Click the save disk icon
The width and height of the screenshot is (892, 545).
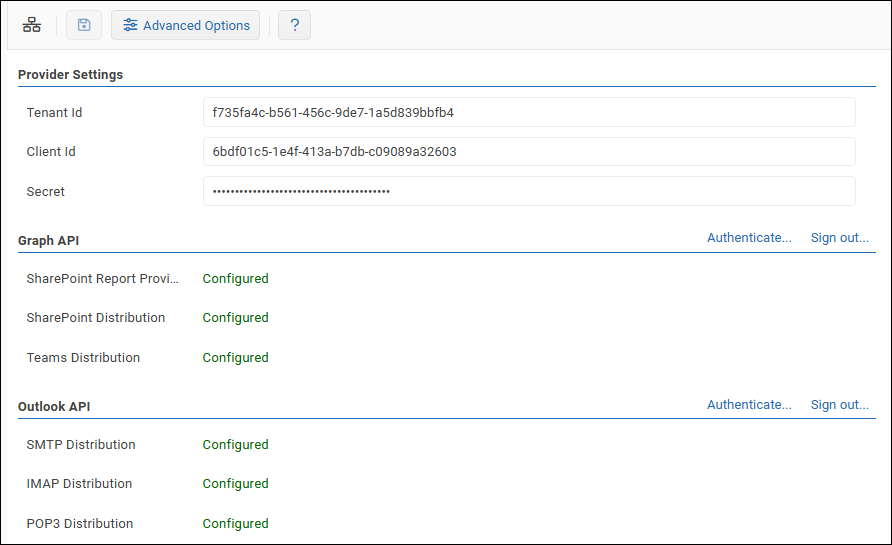[84, 25]
